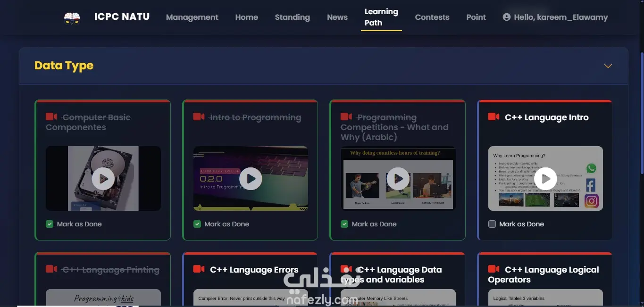Open the Contests page
Image resolution: width=644 pixels, height=307 pixels.
[432, 17]
